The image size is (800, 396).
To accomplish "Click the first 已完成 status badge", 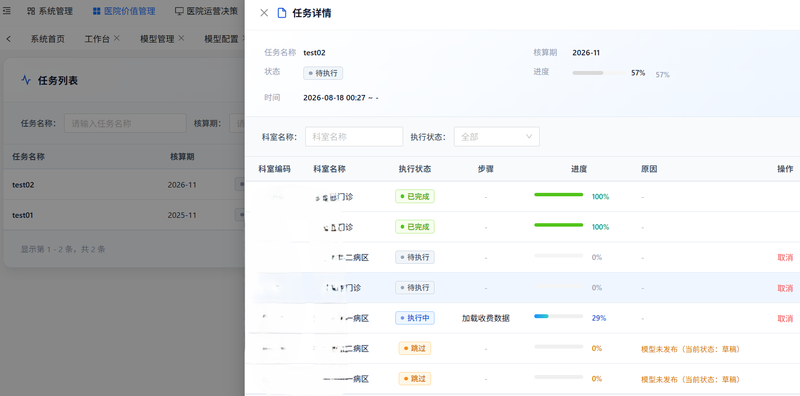I will coord(415,196).
